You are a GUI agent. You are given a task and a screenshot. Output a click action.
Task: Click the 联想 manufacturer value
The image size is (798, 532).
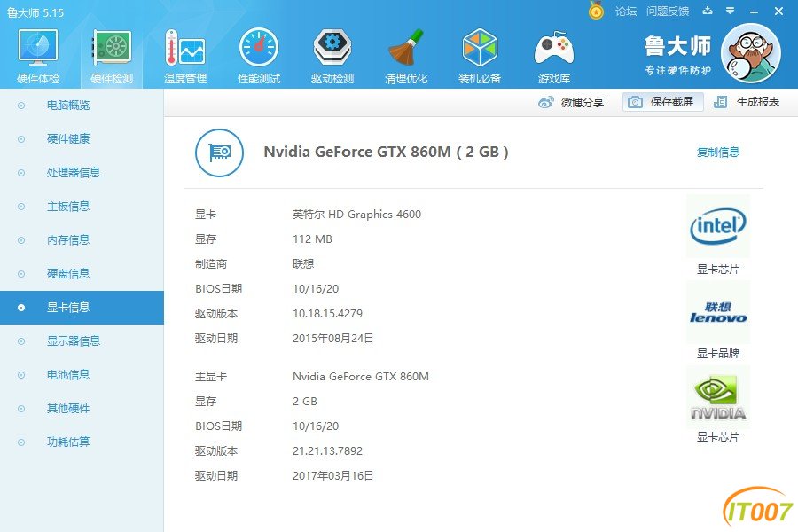click(x=303, y=263)
